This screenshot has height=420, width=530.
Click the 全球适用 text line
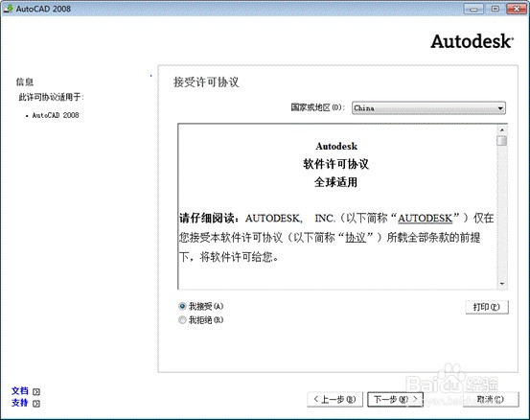[x=336, y=182]
